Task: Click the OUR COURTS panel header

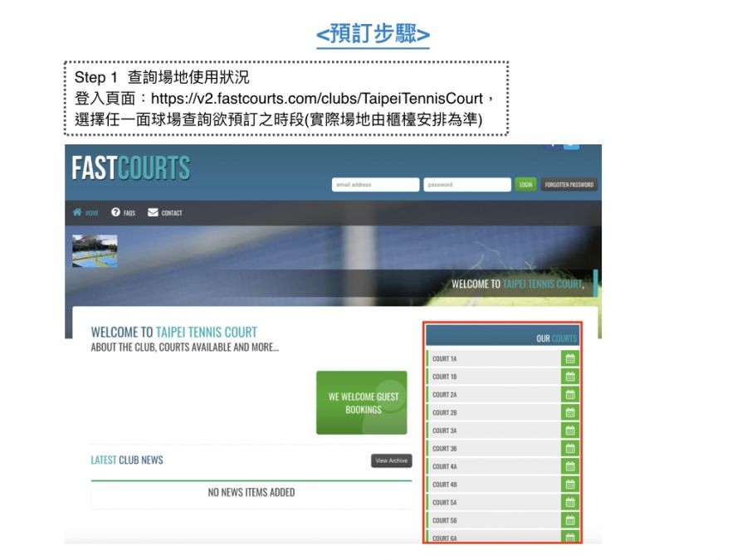Action: (x=503, y=336)
